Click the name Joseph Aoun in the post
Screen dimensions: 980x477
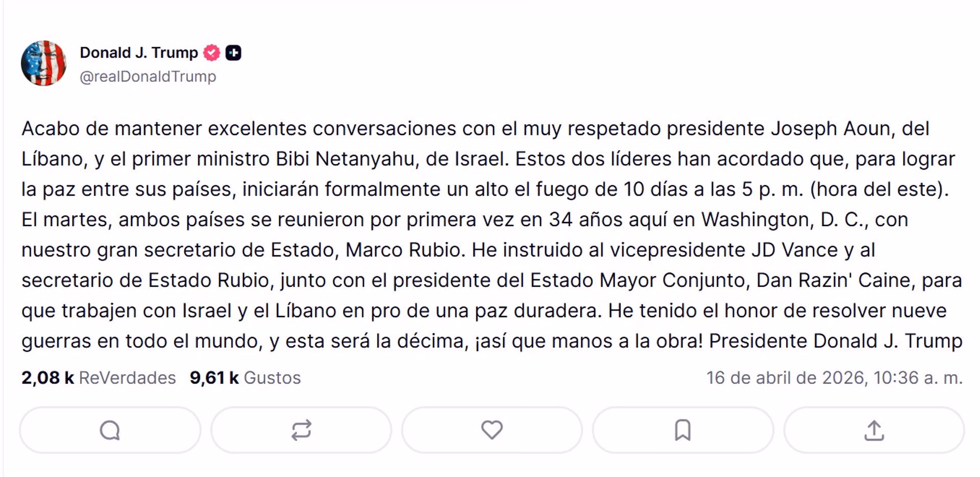(x=830, y=129)
